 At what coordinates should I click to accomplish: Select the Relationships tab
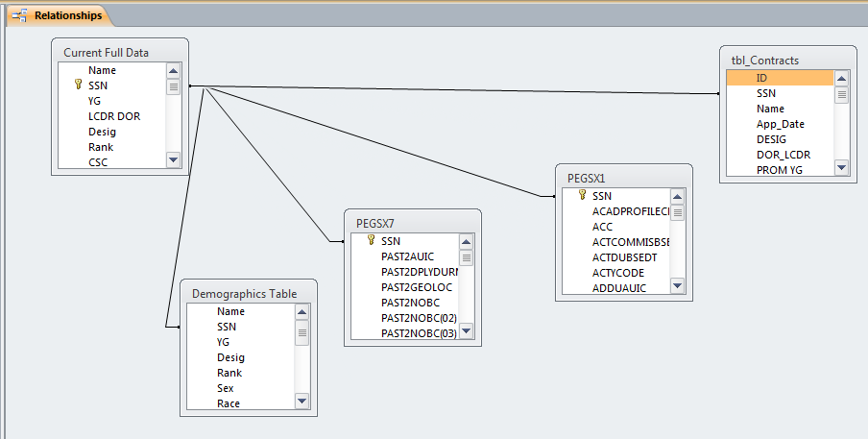pyautogui.click(x=58, y=15)
